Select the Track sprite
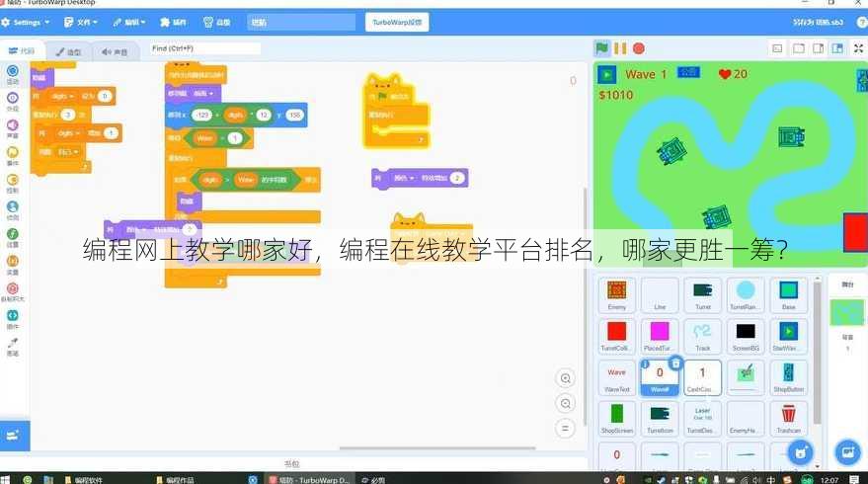Viewport: 868px width, 484px height. [x=702, y=337]
